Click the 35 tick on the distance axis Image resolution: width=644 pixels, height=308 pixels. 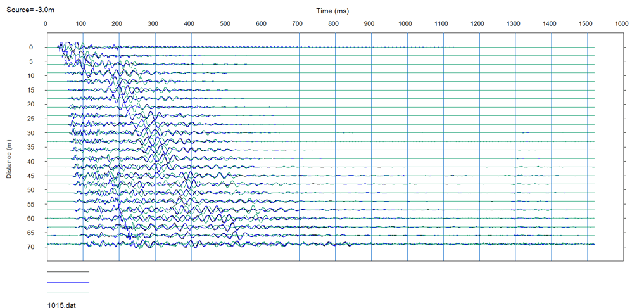pos(30,147)
